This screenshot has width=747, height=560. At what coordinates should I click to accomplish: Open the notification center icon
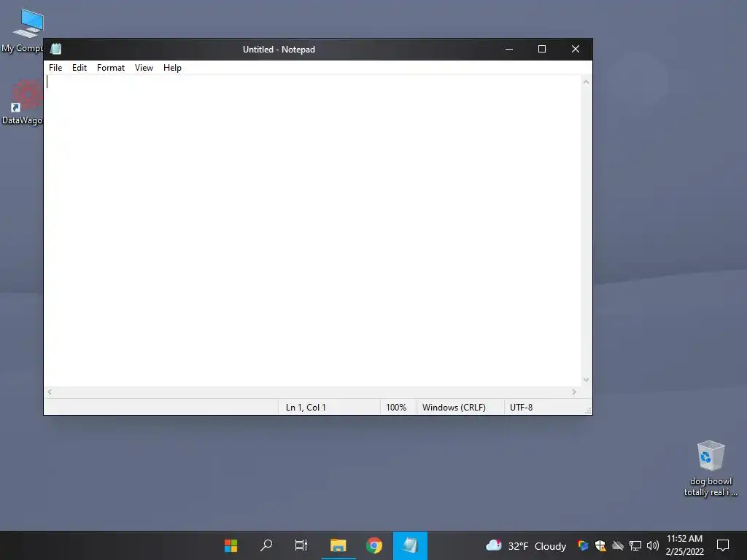(x=723, y=545)
